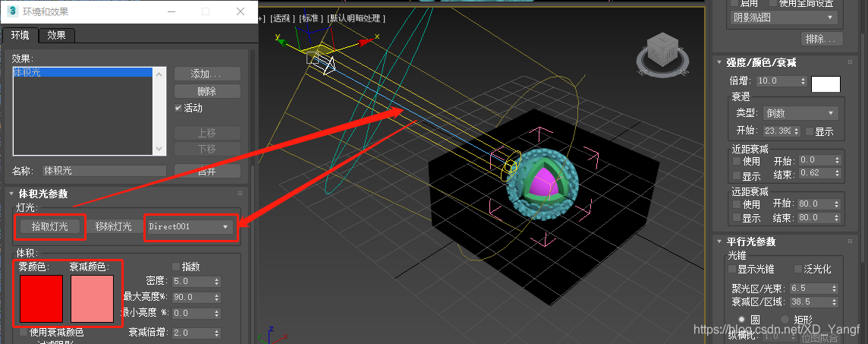This screenshot has height=344, width=868.
Task: Click the 衰减区/区域 field 38.5
Action: point(810,302)
